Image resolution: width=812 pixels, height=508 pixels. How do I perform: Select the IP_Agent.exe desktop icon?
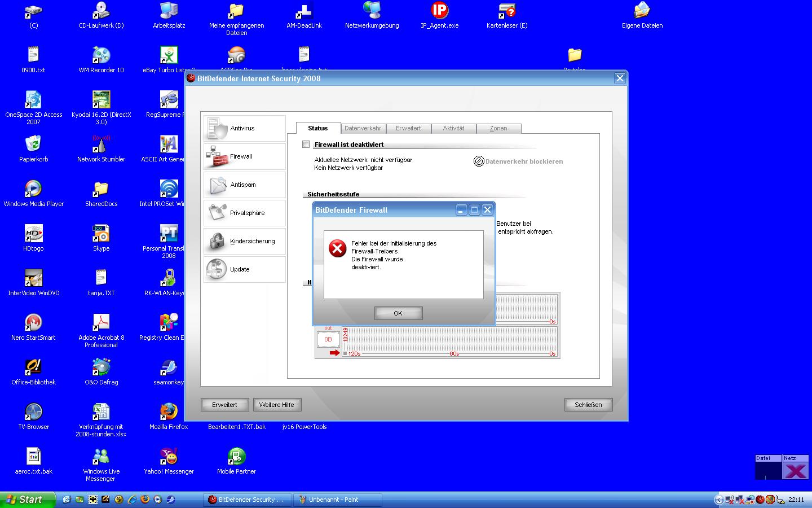pyautogui.click(x=439, y=15)
